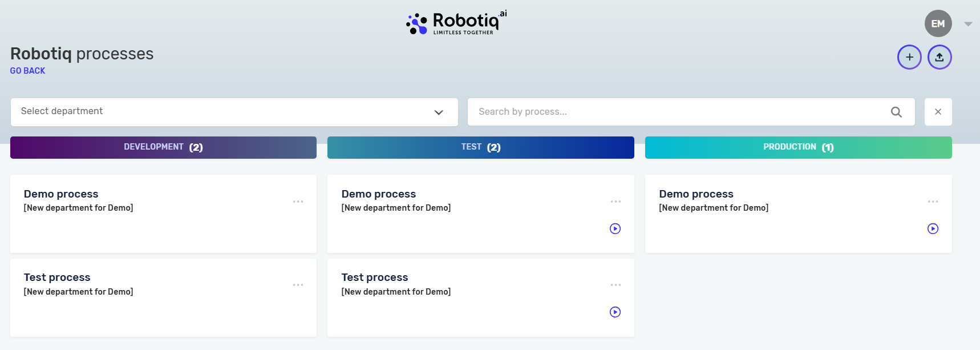980x350 pixels.
Task: Click department label under Production Demo process
Action: pos(714,208)
